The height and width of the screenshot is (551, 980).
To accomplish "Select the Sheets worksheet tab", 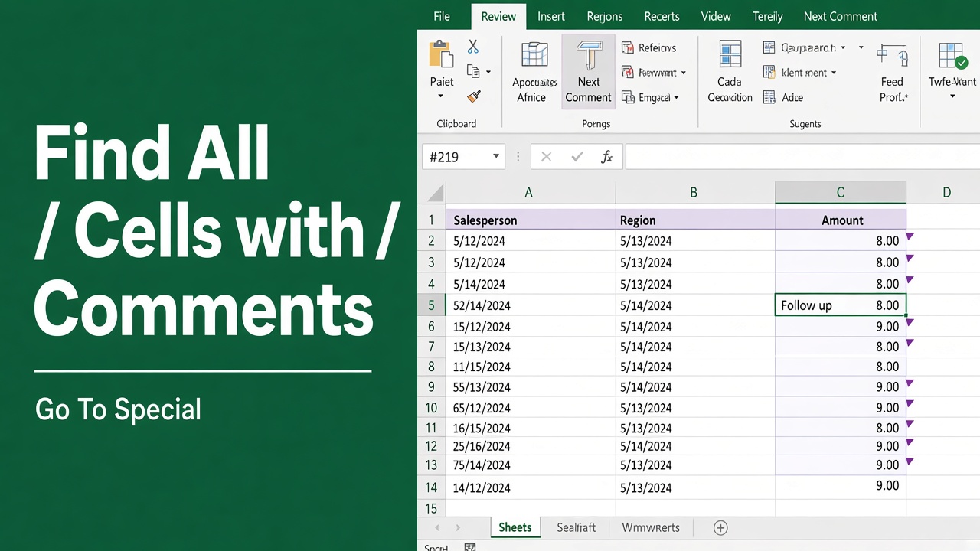I will point(514,527).
